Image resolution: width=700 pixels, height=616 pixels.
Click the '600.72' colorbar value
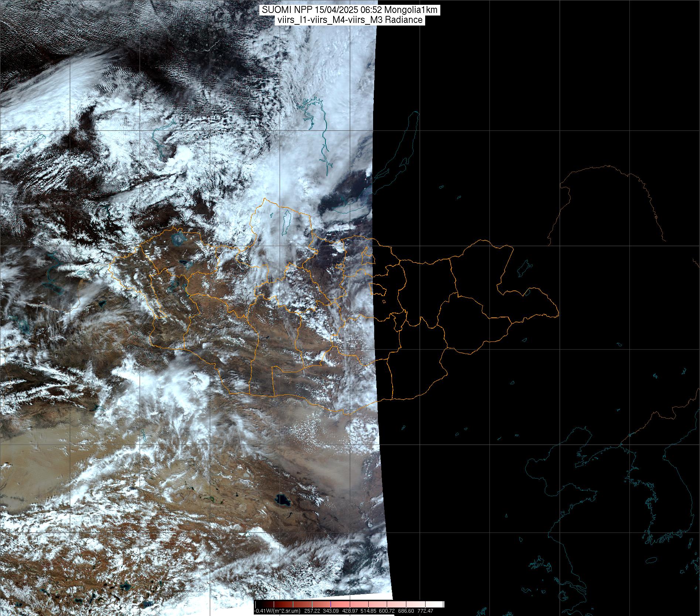coord(387,611)
